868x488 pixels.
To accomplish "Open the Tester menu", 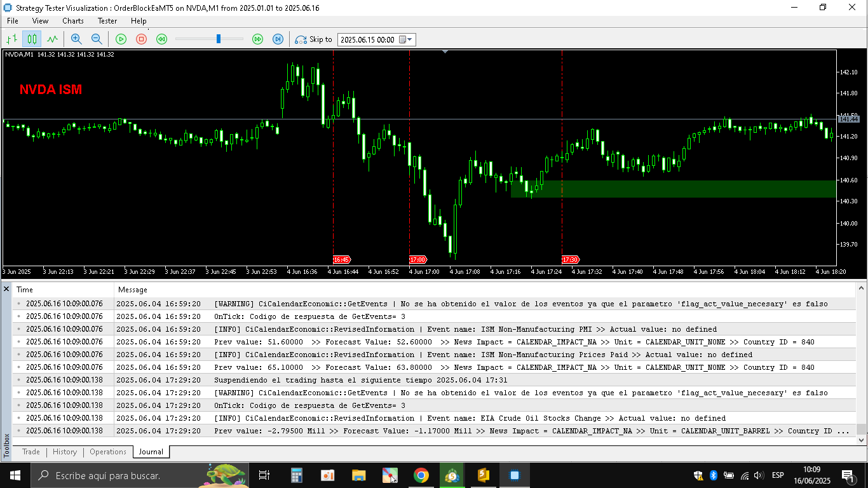I will [x=107, y=21].
